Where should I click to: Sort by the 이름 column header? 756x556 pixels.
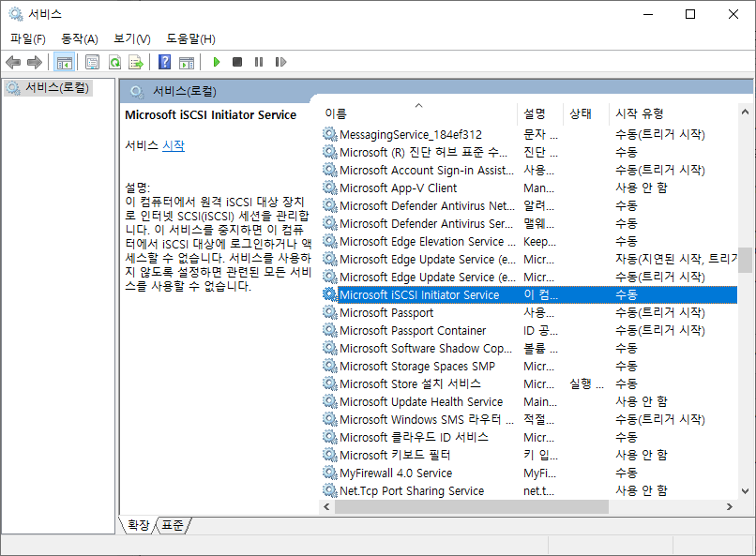(x=418, y=113)
